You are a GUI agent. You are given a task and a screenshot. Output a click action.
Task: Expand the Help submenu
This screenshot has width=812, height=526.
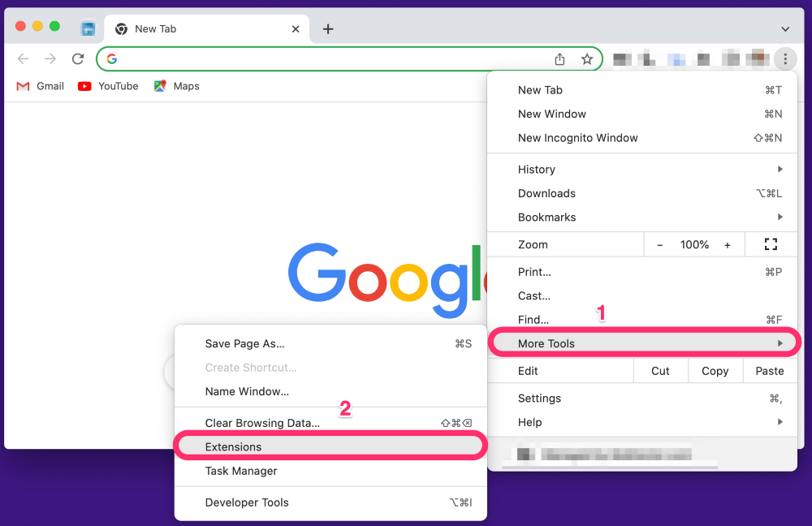tap(642, 422)
